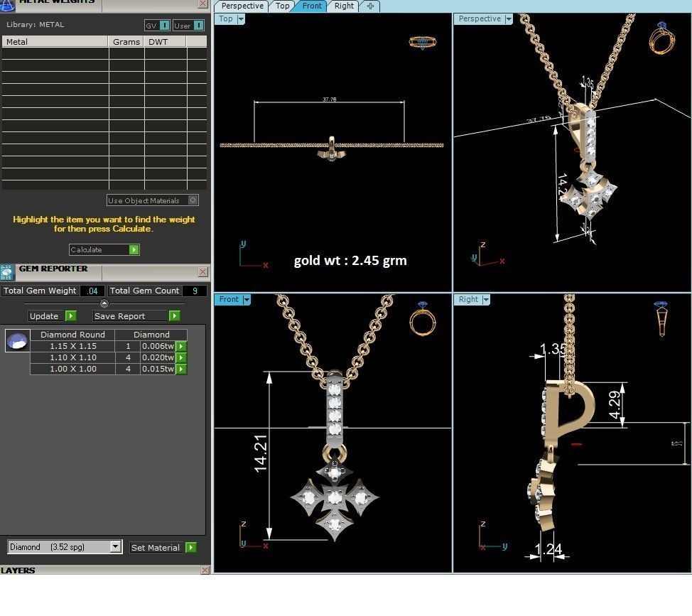The image size is (692, 616).
Task: Switch to the Top viewport tab
Action: (x=282, y=6)
